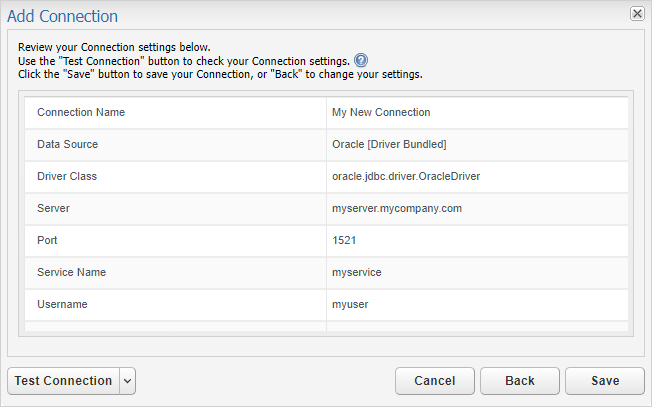The image size is (652, 407).
Task: Go Back to change connection settings
Action: 520,381
